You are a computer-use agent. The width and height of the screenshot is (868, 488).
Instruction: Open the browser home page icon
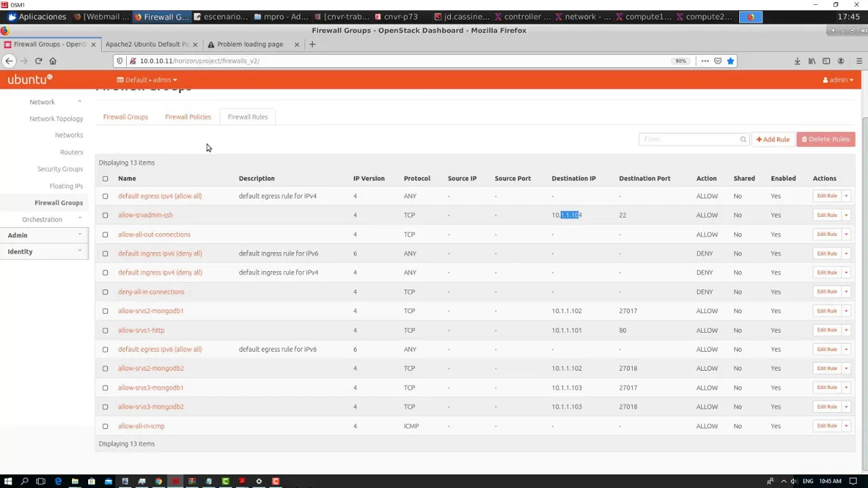coord(53,61)
